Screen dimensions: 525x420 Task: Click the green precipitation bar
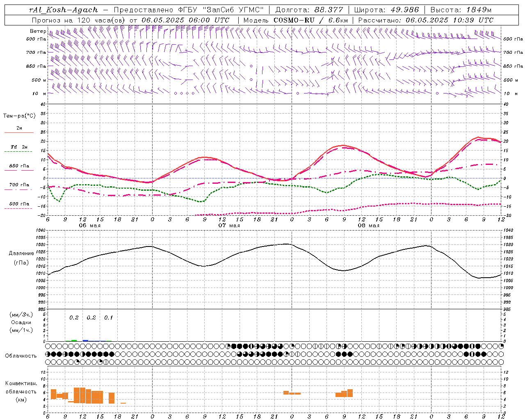[74, 340]
